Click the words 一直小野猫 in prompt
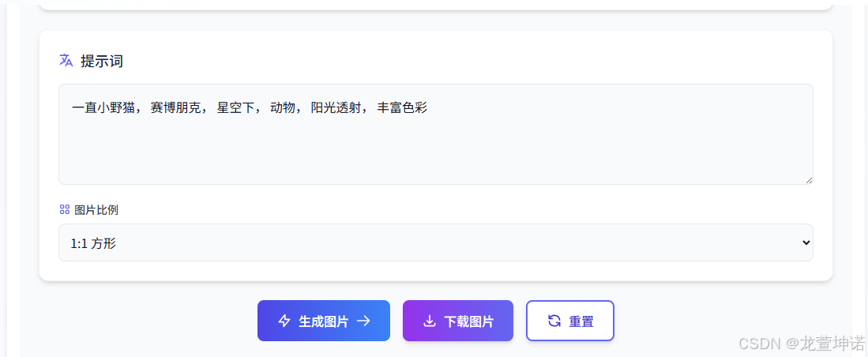868x357 pixels. [x=103, y=108]
